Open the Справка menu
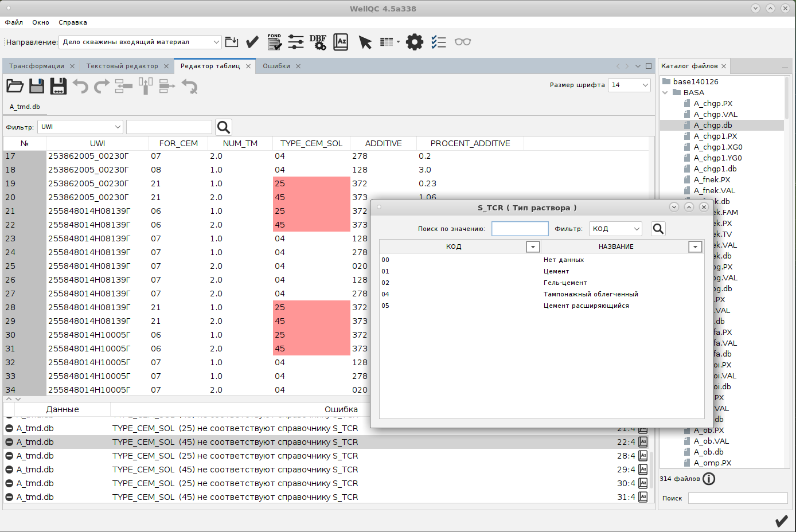The image size is (796, 532). coord(73,22)
